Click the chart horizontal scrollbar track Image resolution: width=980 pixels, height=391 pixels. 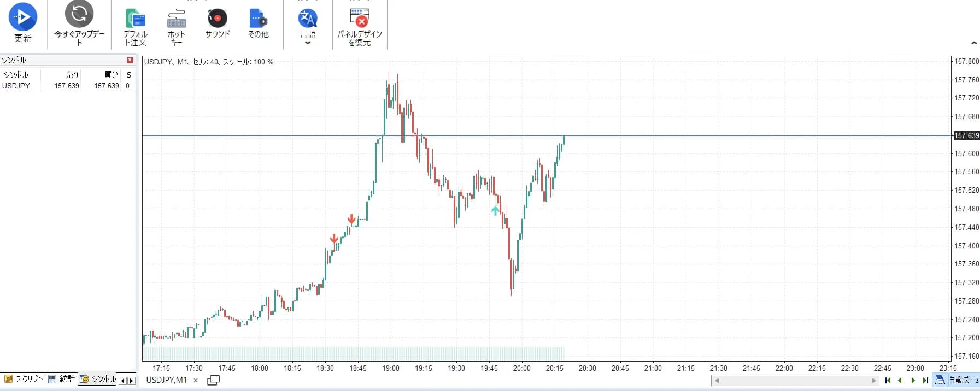click(795, 381)
